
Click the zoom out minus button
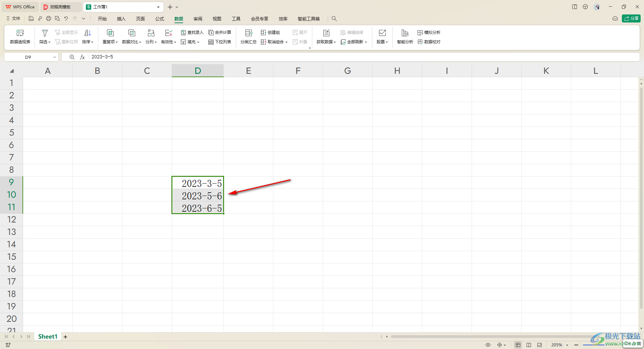(x=576, y=345)
